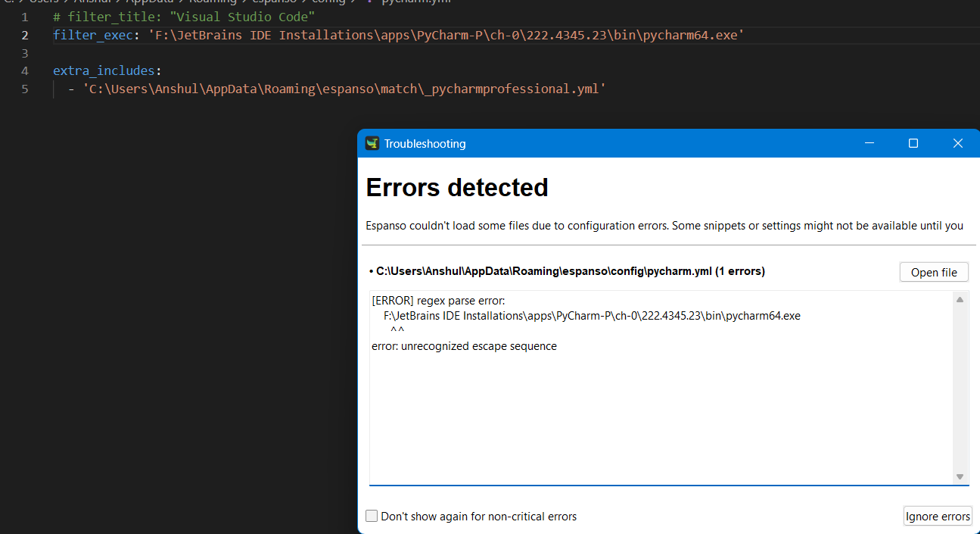The width and height of the screenshot is (980, 534).
Task: Minimize the Troubleshooting window
Action: (x=870, y=143)
